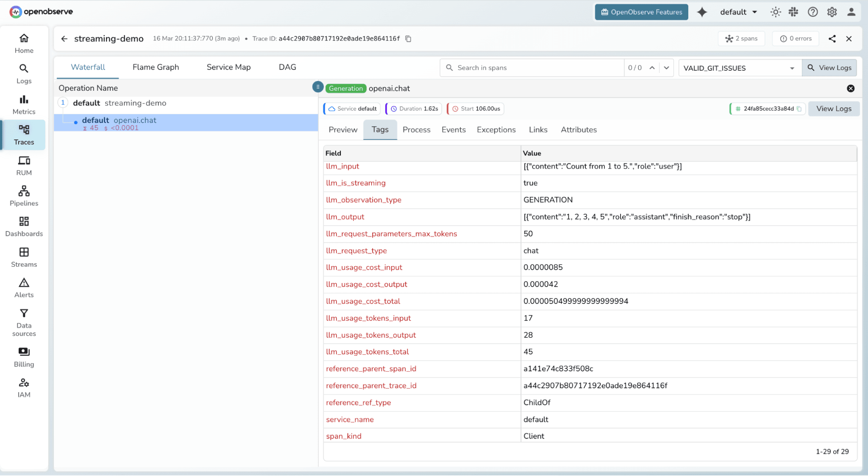Expand the VALID_GIT_ISSUES dropdown
868x476 pixels.
792,68
